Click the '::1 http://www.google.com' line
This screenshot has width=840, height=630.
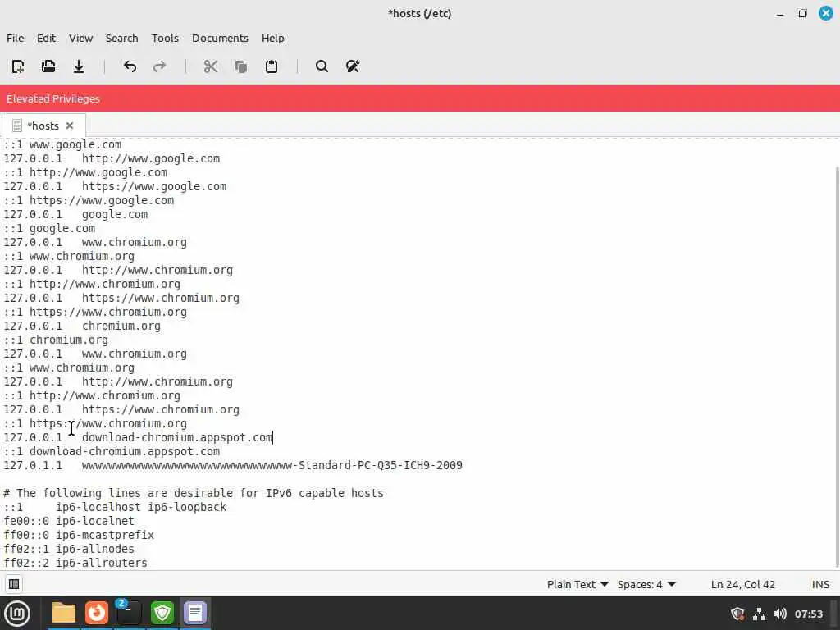(85, 172)
